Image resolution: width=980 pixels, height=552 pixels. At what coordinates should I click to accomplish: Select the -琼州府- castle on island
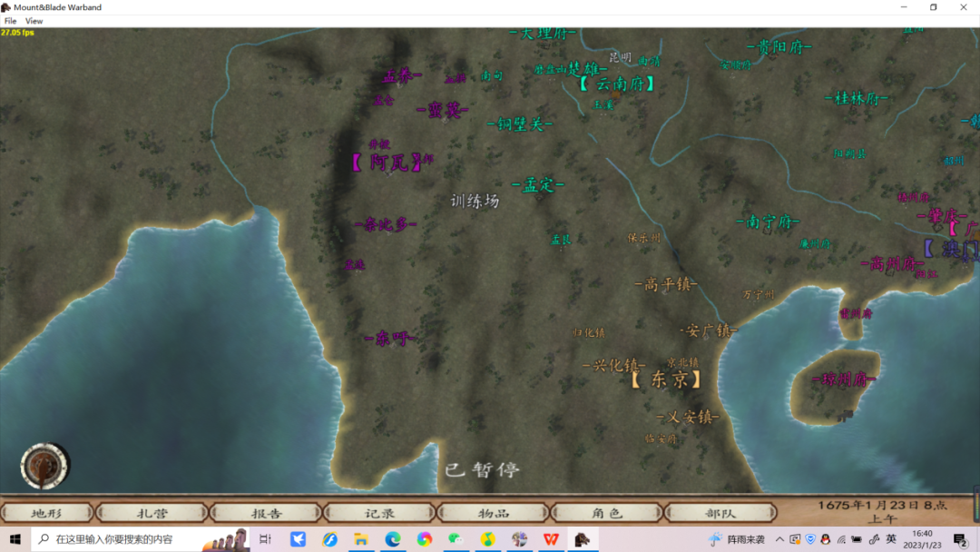[844, 379]
